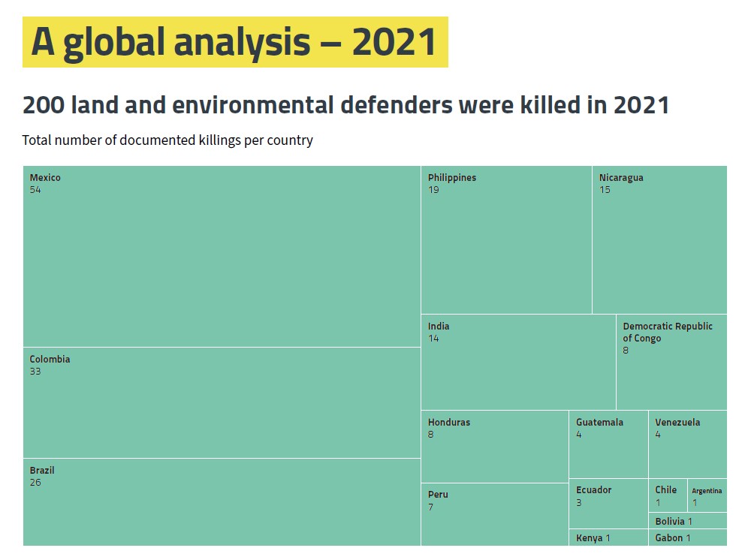Click the '200 land and environmental defenders' heading

[346, 105]
